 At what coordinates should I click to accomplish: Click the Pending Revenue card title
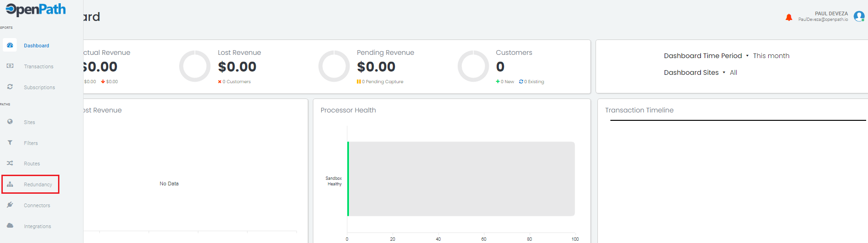(385, 53)
